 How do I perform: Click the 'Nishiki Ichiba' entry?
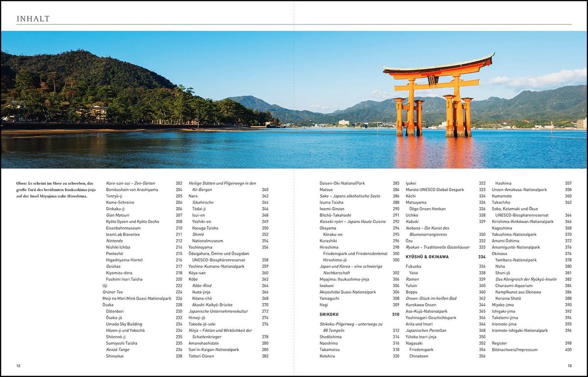click(x=118, y=247)
